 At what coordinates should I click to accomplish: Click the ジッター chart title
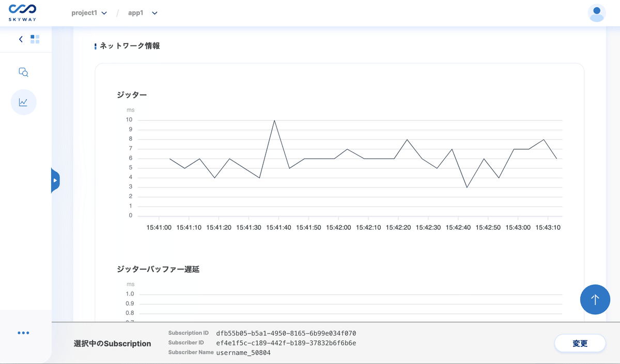(131, 94)
